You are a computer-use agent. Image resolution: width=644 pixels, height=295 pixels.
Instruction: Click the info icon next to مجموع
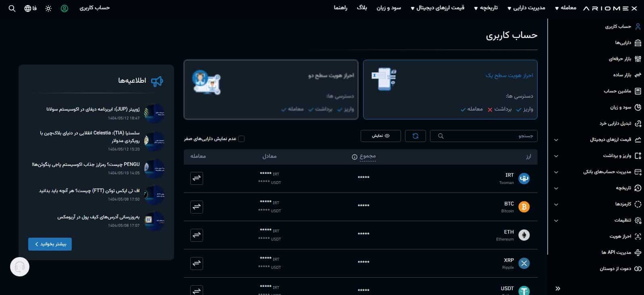click(x=355, y=157)
